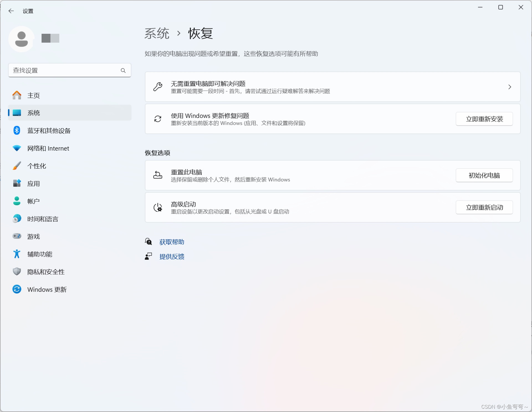
Task: Click the wrench troubleshoot icon
Action: coord(158,87)
